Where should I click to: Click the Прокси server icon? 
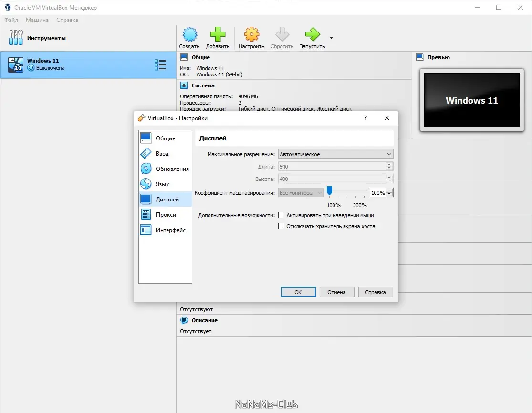[x=146, y=215]
